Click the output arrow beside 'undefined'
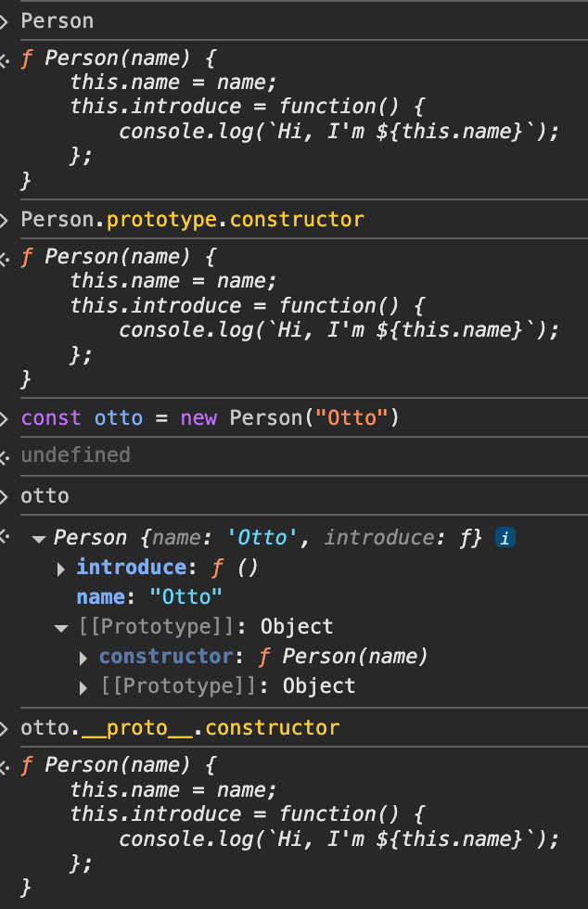588x909 pixels. point(6,455)
